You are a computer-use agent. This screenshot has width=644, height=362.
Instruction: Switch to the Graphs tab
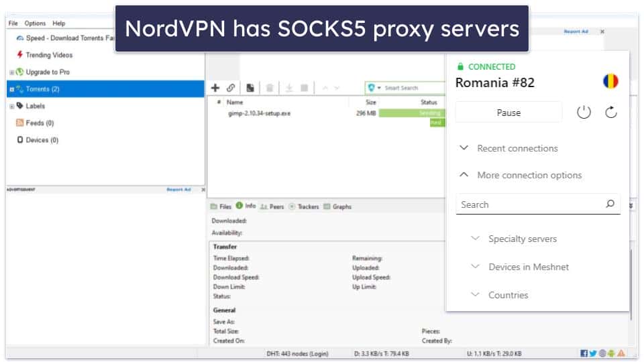click(x=337, y=206)
